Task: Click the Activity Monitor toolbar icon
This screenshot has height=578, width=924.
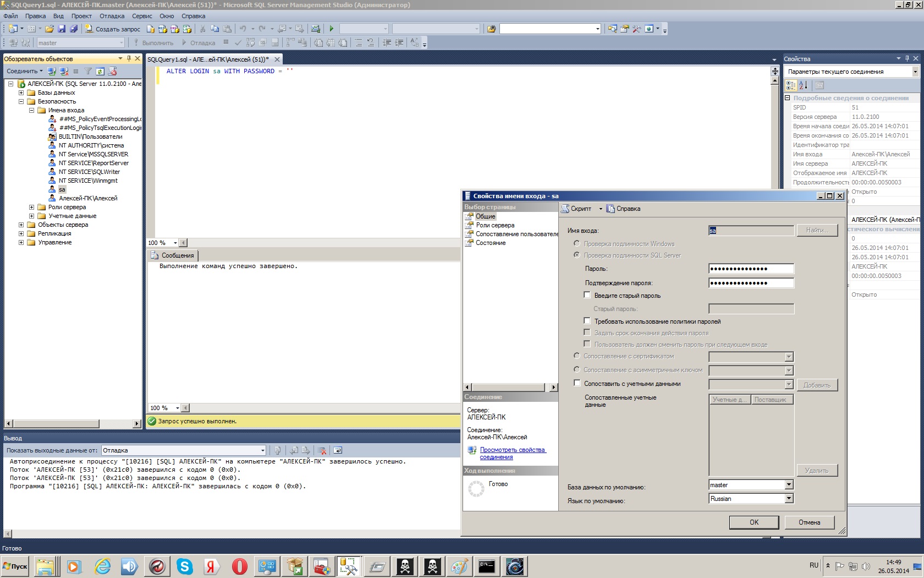Action: pos(315,29)
